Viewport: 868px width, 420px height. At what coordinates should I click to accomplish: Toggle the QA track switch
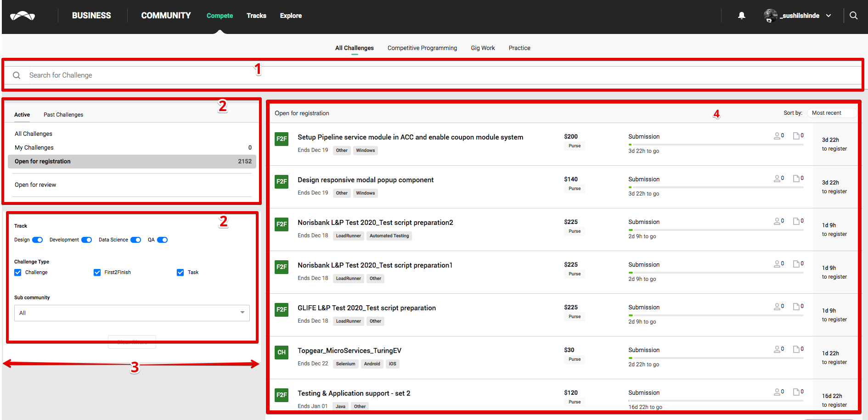click(x=163, y=240)
